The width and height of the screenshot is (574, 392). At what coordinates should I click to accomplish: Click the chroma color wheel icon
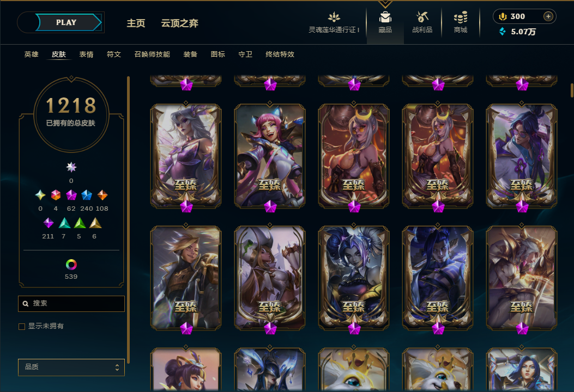click(71, 265)
